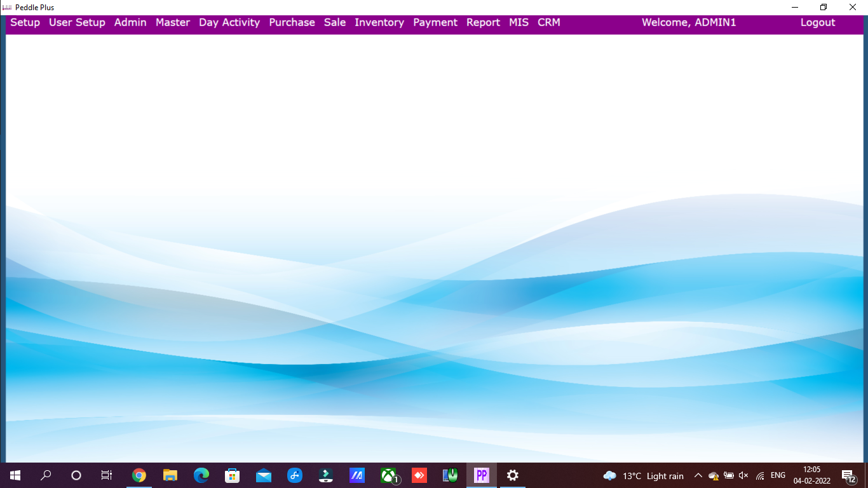
Task: Open the User Setup menu
Action: point(77,22)
